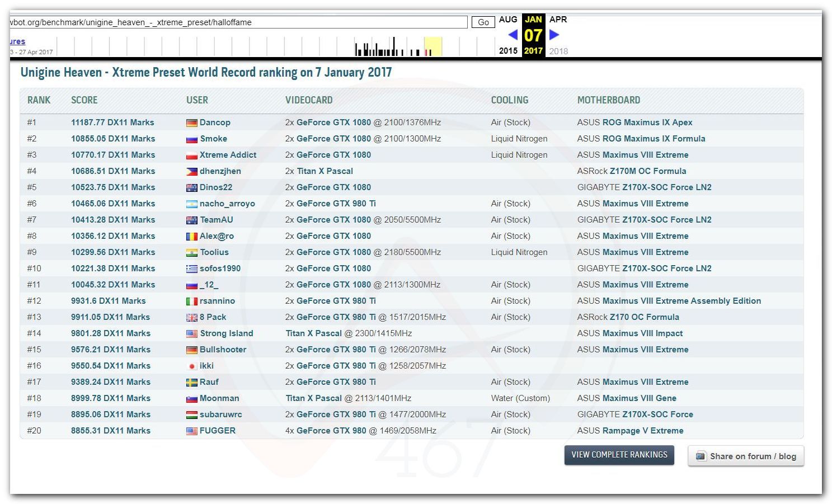This screenshot has height=504, width=832.
Task: Open Titan X Pascal link in Moonman row
Action: pyautogui.click(x=314, y=398)
